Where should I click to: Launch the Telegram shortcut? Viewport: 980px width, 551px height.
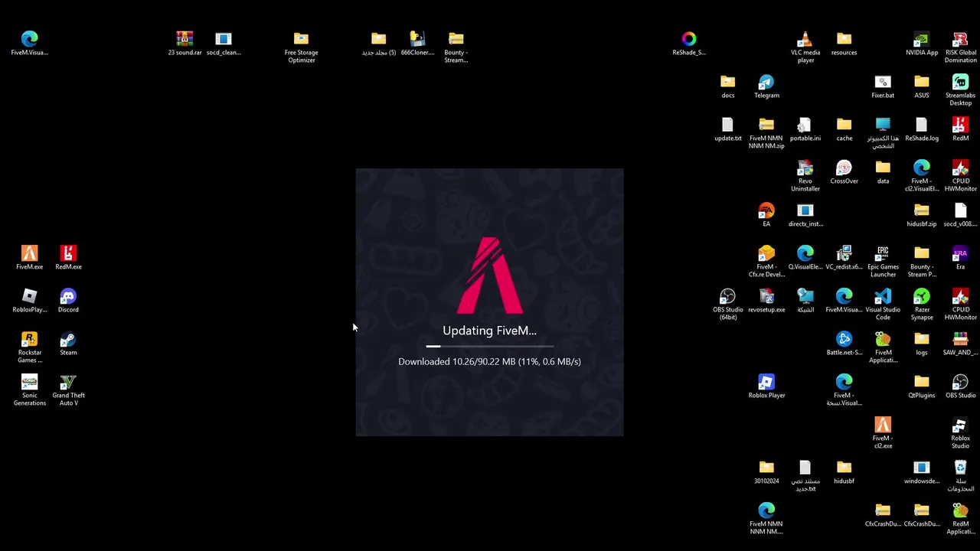[x=766, y=86]
